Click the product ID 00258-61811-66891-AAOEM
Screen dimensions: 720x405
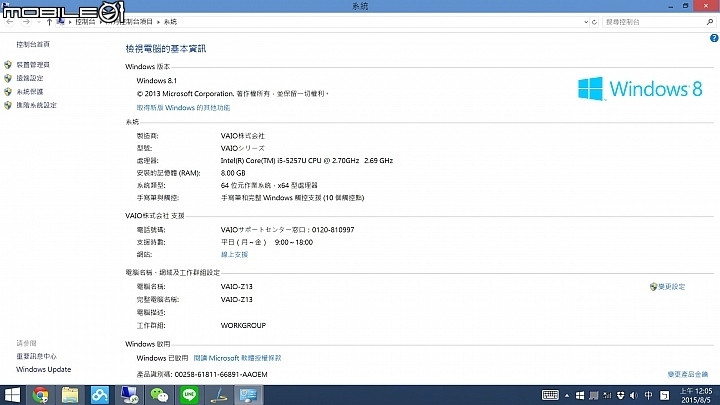[221, 374]
